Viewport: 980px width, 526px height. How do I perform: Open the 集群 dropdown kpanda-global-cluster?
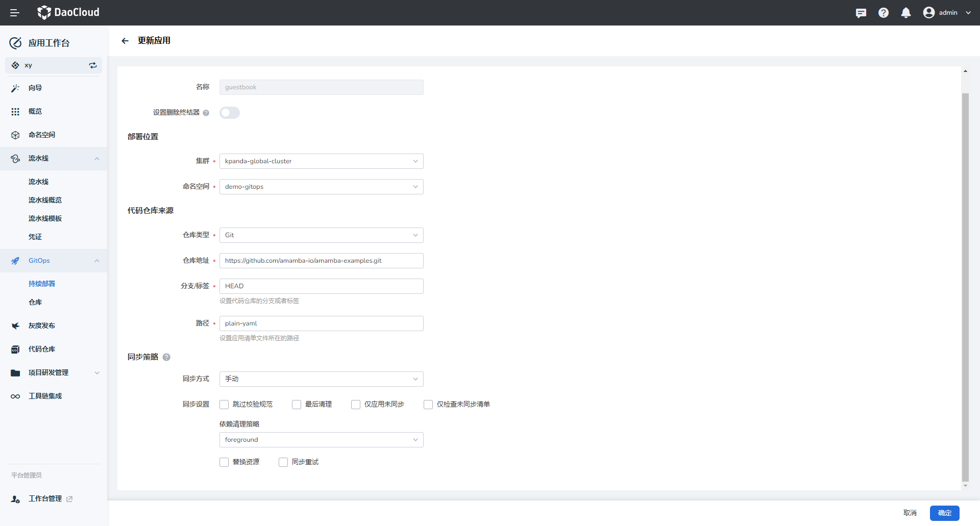[x=321, y=161]
